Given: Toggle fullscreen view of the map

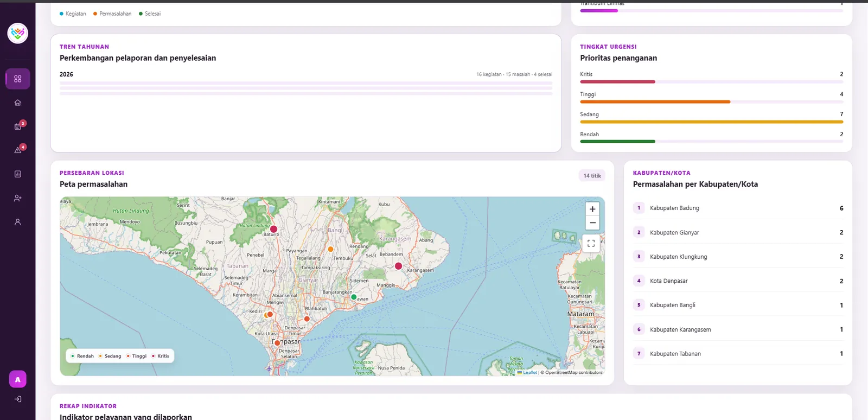Looking at the screenshot, I should (591, 243).
